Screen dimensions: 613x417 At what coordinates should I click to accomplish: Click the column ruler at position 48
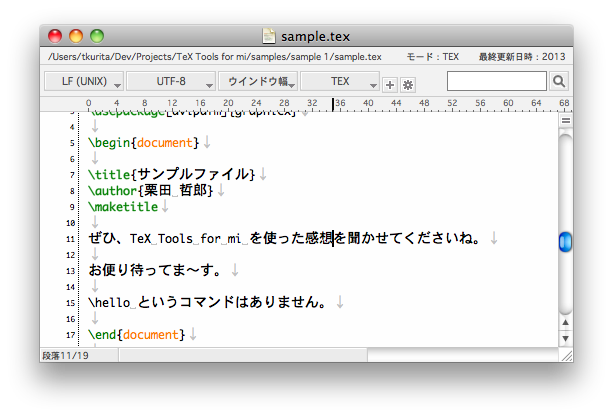coord(424,103)
